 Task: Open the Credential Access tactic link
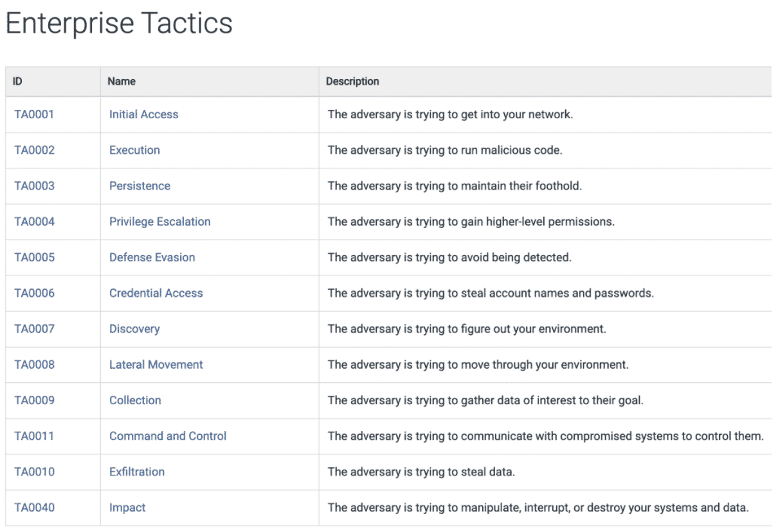[156, 293]
